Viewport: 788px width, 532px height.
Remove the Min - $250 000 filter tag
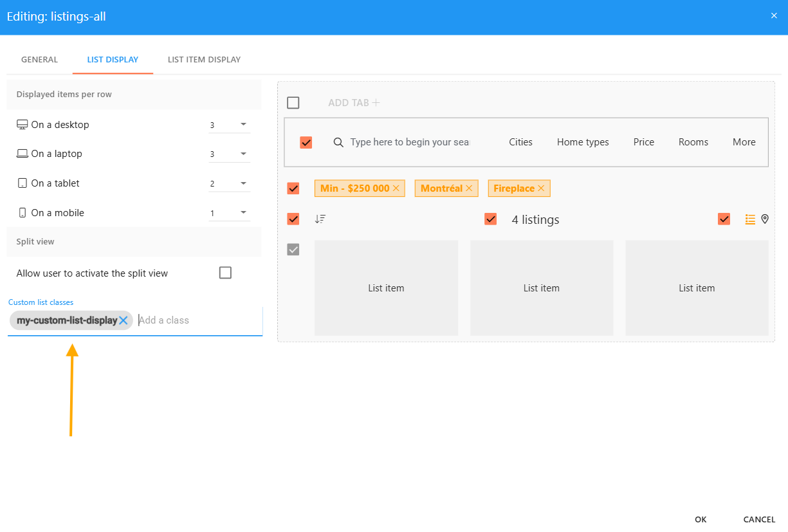click(396, 188)
